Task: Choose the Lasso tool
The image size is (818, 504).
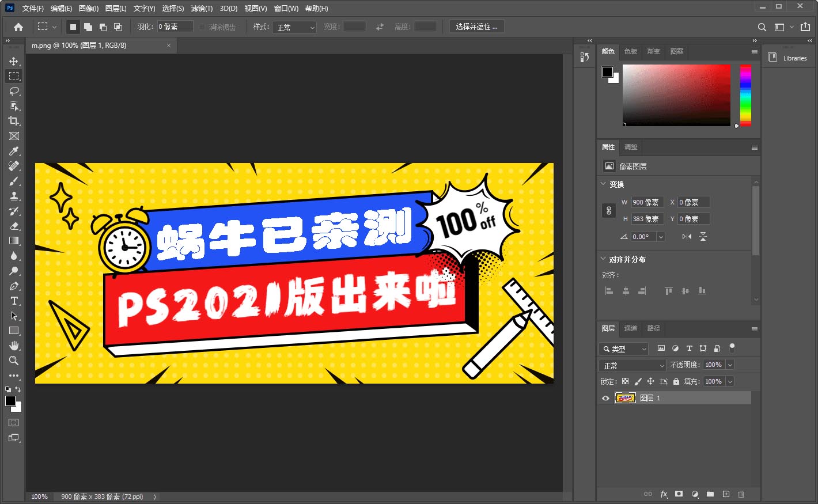Action: pyautogui.click(x=14, y=91)
